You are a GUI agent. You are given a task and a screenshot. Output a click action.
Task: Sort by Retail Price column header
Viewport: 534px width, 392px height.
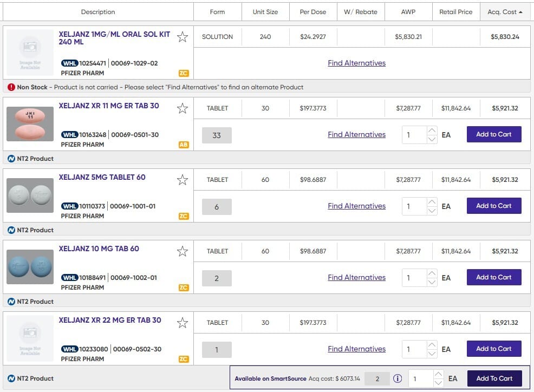pos(456,12)
